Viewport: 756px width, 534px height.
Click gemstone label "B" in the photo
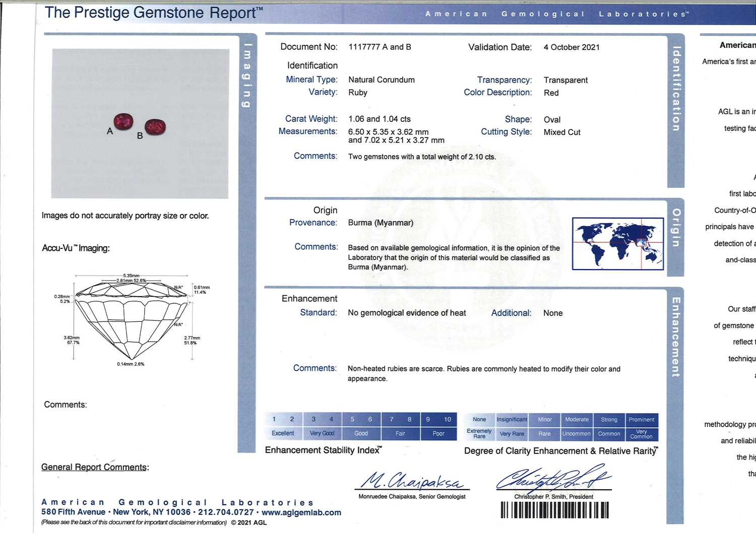[x=140, y=136]
